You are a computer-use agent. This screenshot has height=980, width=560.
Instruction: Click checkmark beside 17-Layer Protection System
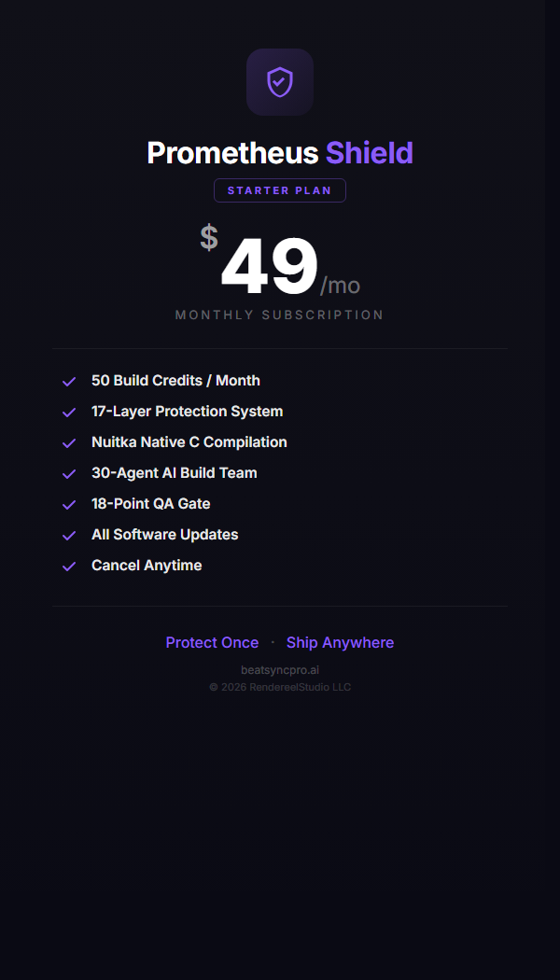69,412
